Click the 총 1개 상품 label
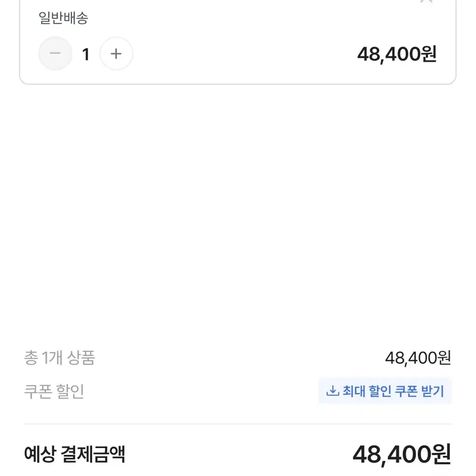Image resolution: width=476 pixels, height=476 pixels. (60, 358)
